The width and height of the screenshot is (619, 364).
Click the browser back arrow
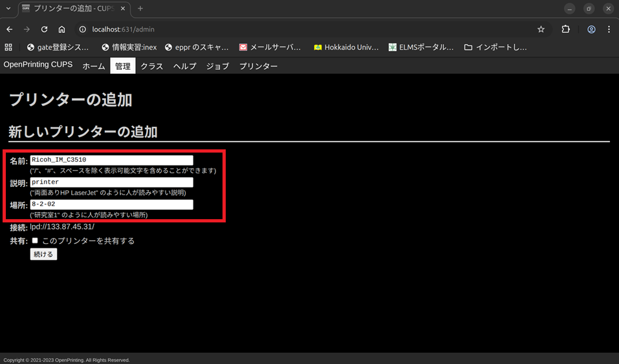[x=9, y=29]
